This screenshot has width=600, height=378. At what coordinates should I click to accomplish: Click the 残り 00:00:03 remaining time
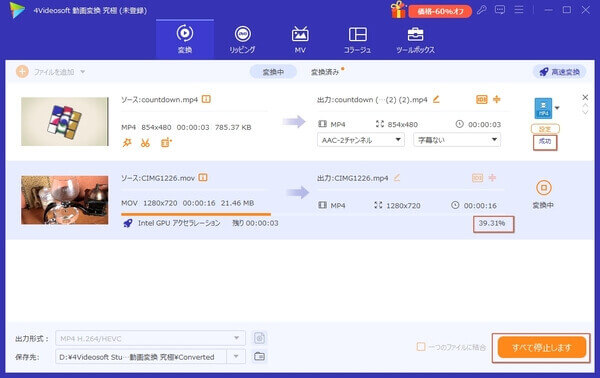click(x=255, y=223)
